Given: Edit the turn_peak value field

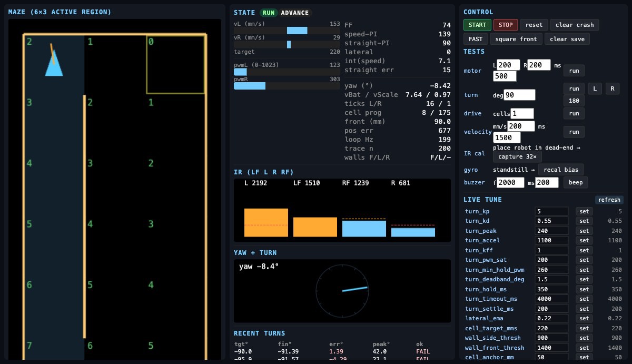Looking at the screenshot, I should [551, 231].
